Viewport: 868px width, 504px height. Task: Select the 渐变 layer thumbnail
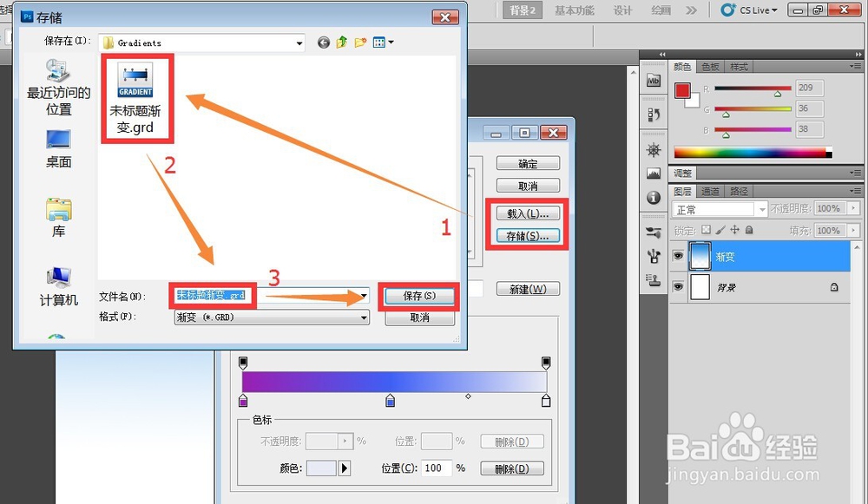tap(700, 256)
